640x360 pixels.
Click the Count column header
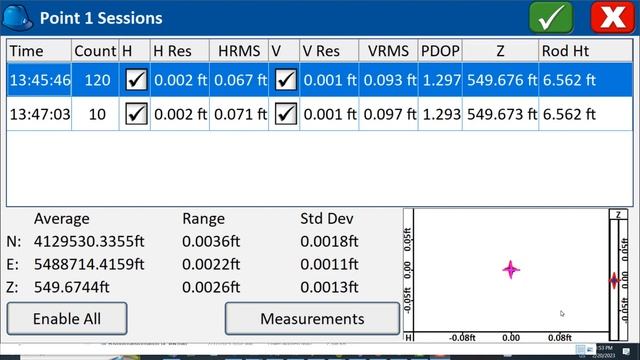click(95, 51)
